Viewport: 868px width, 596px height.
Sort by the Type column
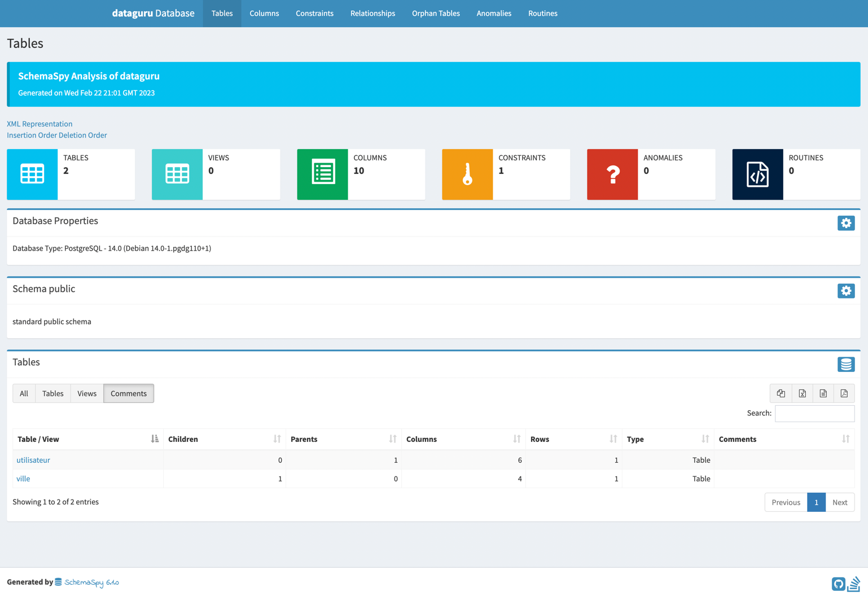(x=668, y=439)
